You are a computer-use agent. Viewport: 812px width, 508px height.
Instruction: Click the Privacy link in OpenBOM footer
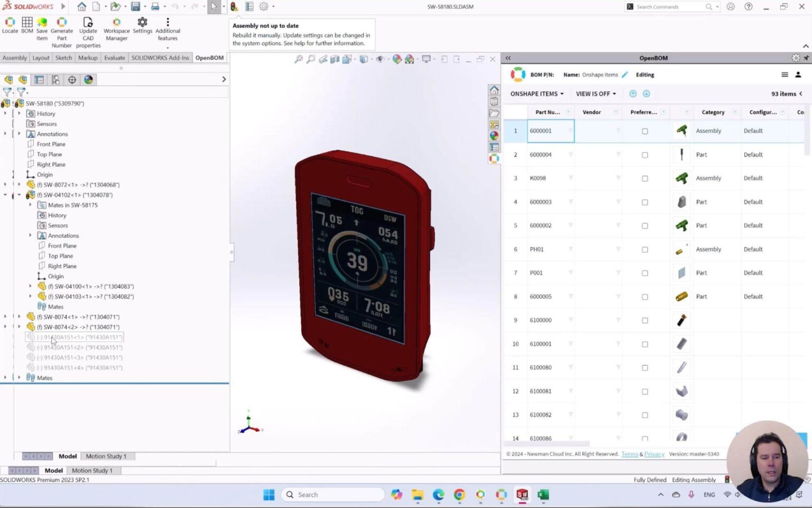pyautogui.click(x=654, y=453)
